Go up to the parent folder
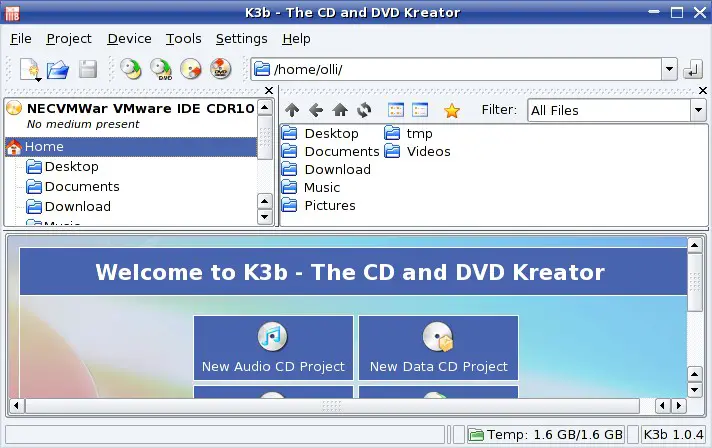 pyautogui.click(x=292, y=110)
